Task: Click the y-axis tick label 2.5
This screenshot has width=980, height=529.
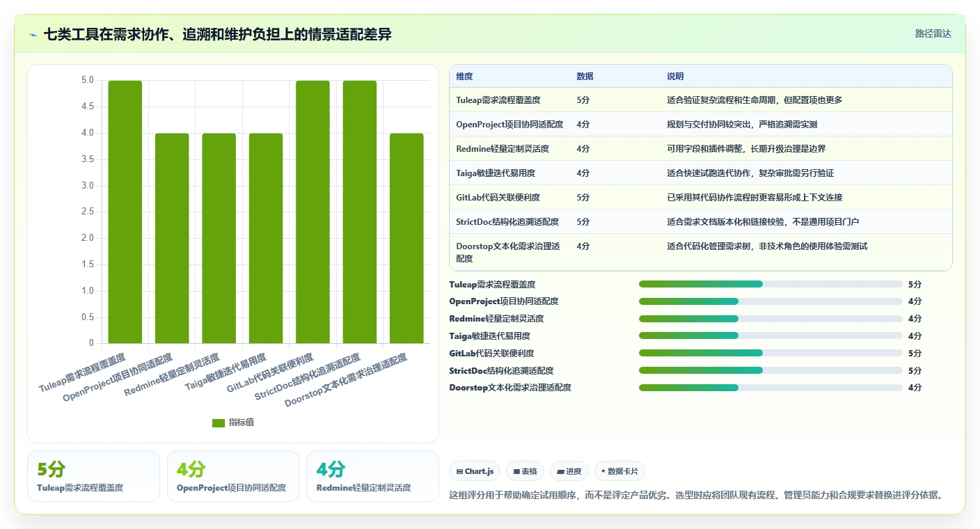Action: pyautogui.click(x=88, y=212)
